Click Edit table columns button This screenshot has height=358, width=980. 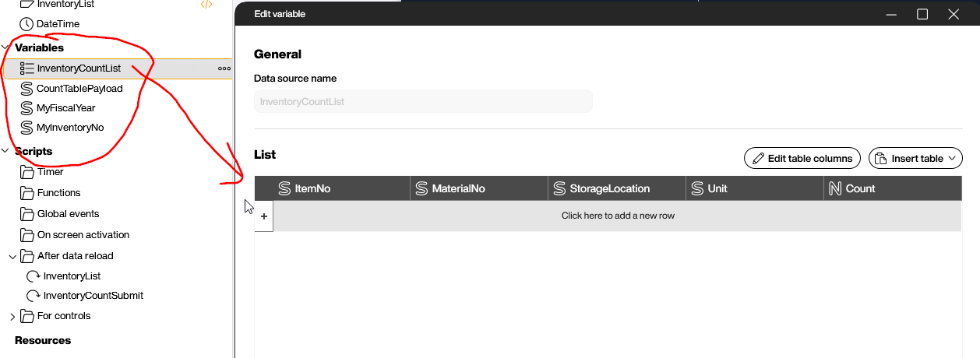click(802, 158)
